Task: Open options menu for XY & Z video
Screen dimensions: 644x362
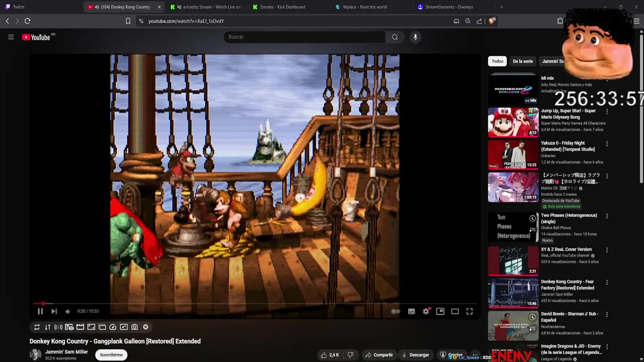Action: pyautogui.click(x=607, y=250)
